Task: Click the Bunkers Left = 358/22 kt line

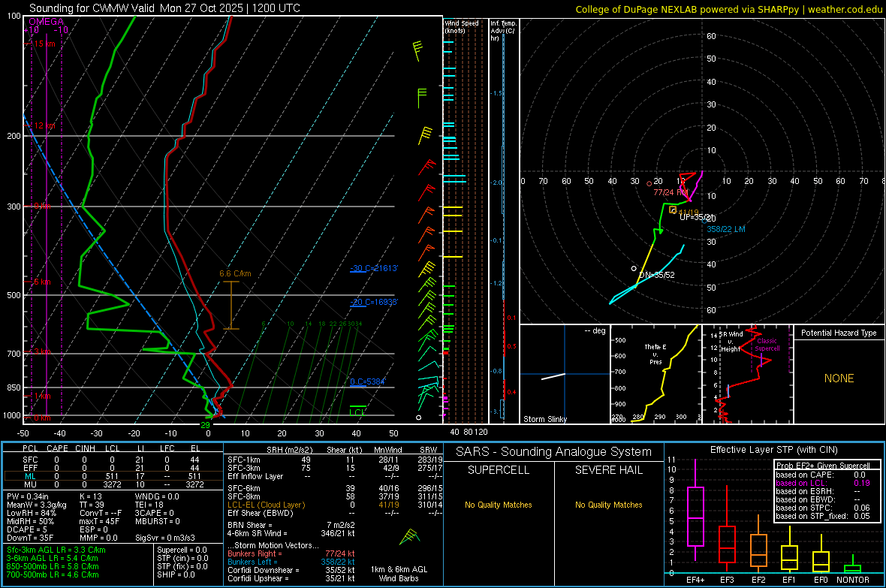Action: 291,562
